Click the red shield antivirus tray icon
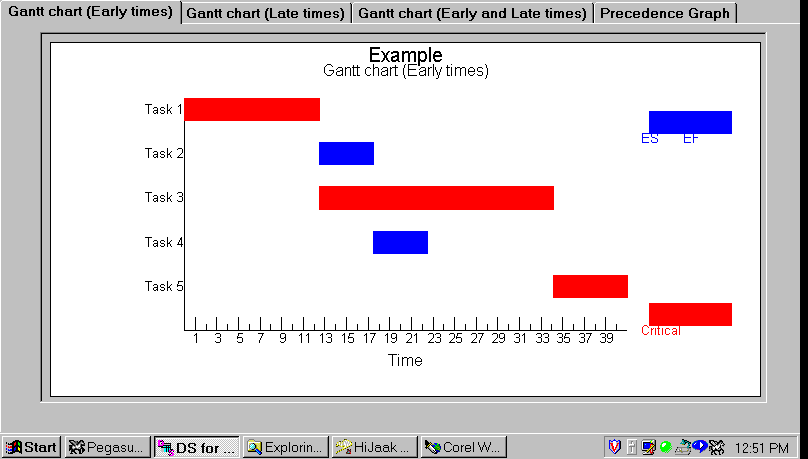Screen dimensions: 808x459 (x=615, y=447)
